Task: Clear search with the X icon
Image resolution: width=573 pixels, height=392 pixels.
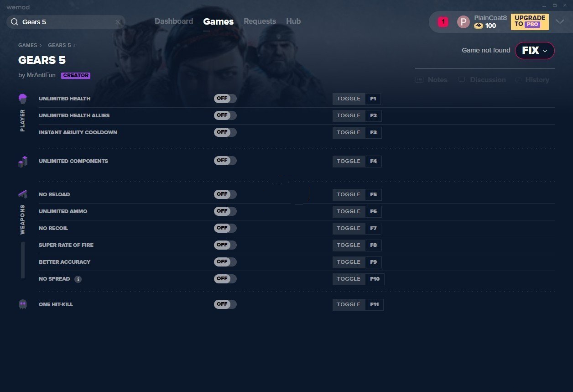Action: (x=118, y=22)
